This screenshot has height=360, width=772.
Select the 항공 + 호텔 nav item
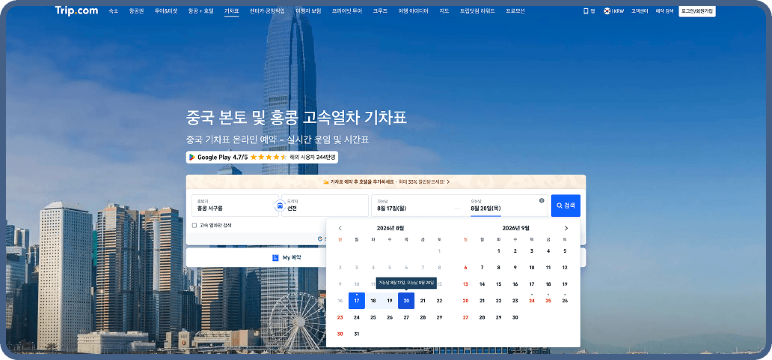201,11
